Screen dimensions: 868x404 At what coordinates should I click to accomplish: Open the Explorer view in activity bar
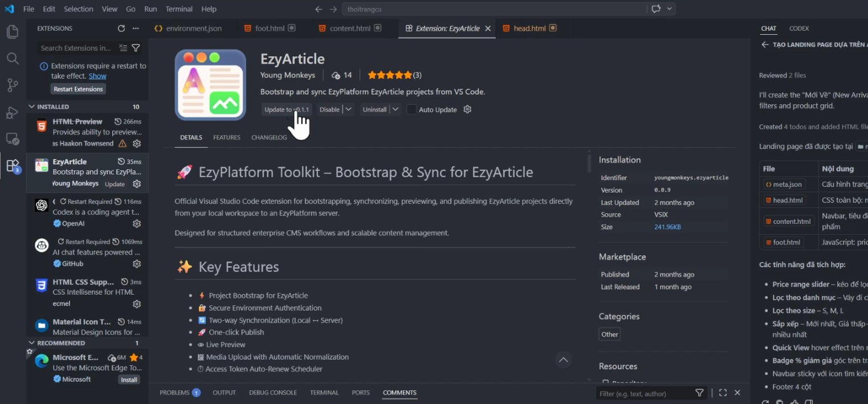click(13, 32)
